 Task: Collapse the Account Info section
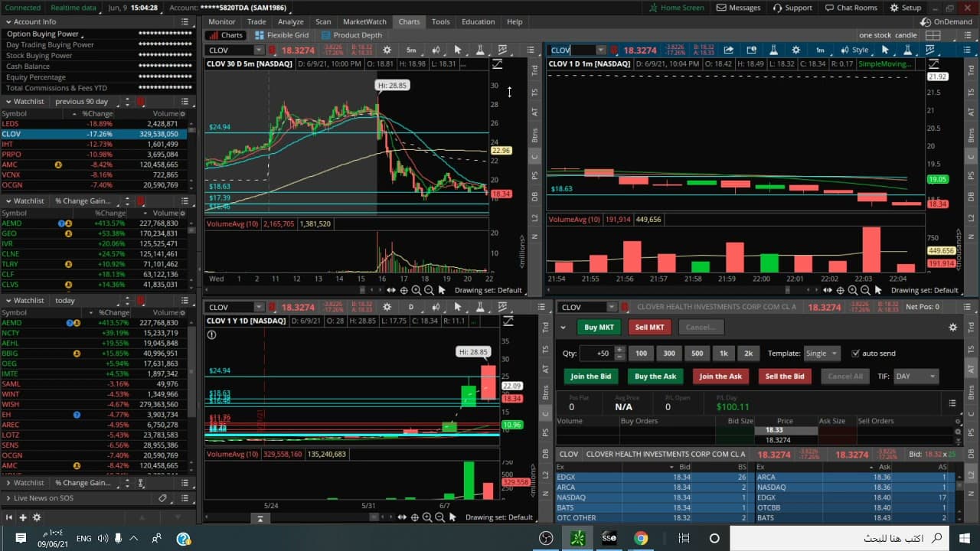[8, 22]
